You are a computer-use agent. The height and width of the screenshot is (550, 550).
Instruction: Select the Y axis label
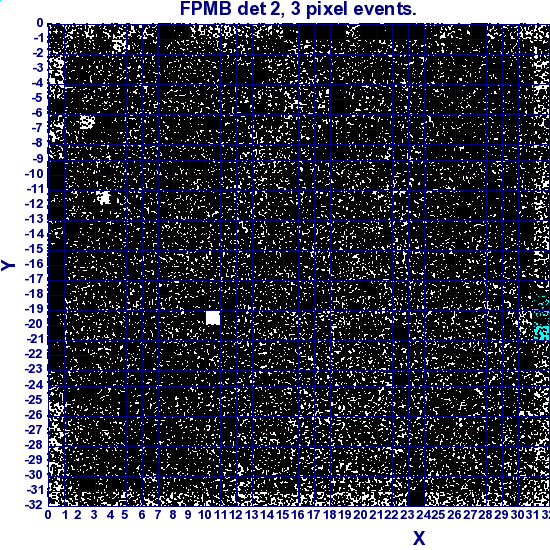8,265
